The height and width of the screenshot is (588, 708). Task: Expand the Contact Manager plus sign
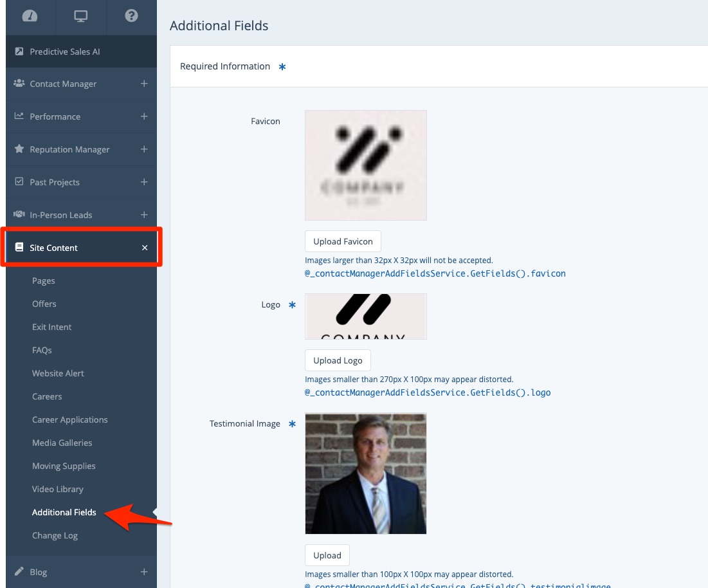(x=144, y=84)
